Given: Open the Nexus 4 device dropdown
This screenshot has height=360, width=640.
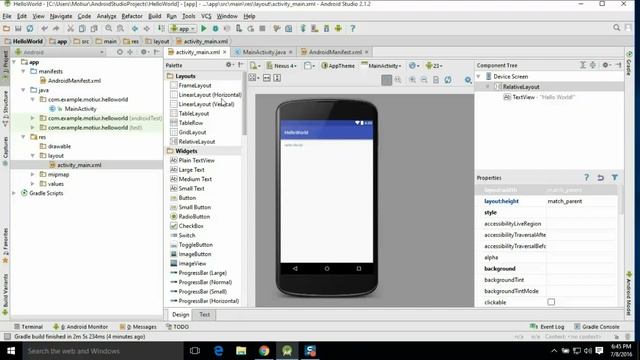Looking at the screenshot, I should tap(282, 66).
